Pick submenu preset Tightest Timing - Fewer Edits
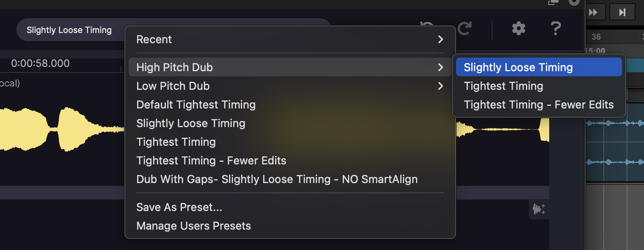Viewport: 644px width, 250px height. point(539,105)
